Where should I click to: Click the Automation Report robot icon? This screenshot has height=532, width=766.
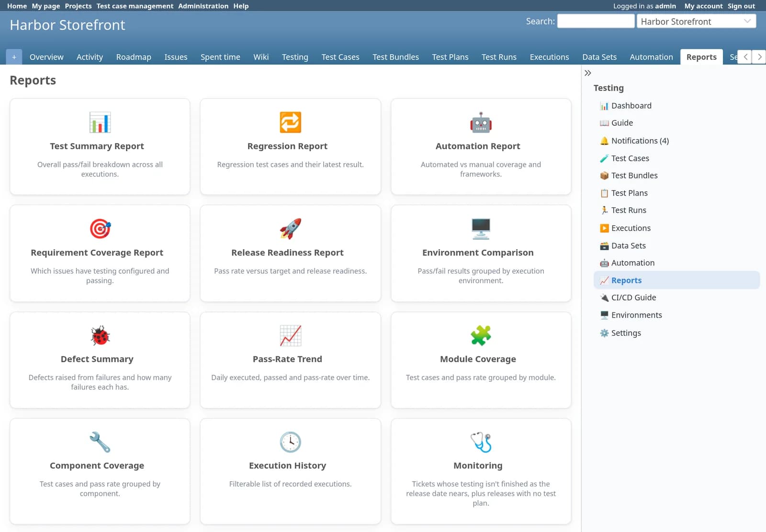pos(481,122)
